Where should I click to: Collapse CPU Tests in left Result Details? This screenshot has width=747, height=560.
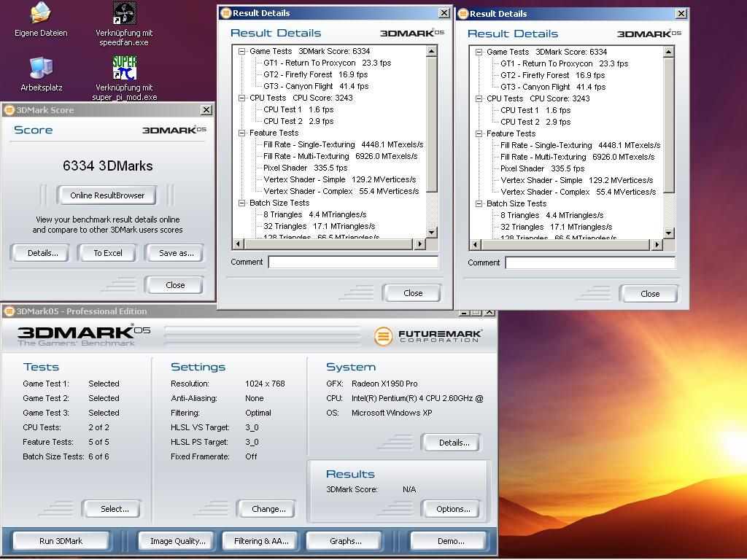coord(241,98)
